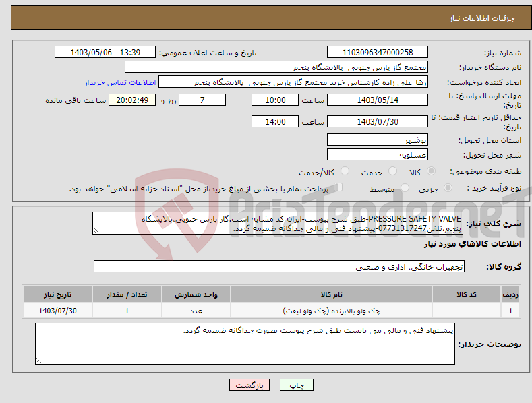Select the خدمت radio button

392,171
